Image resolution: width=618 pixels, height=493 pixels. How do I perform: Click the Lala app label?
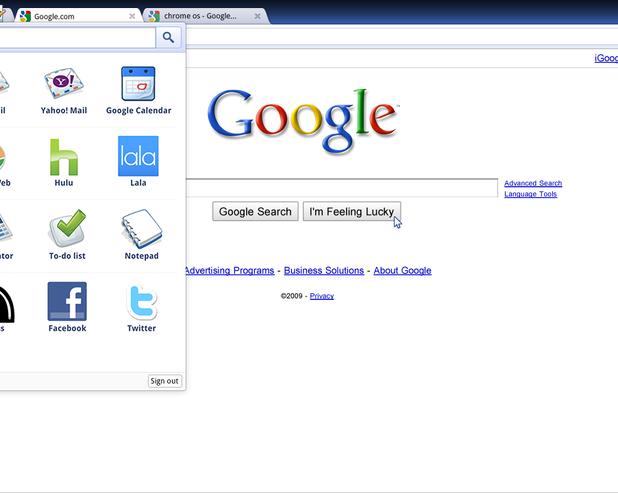coord(138,183)
